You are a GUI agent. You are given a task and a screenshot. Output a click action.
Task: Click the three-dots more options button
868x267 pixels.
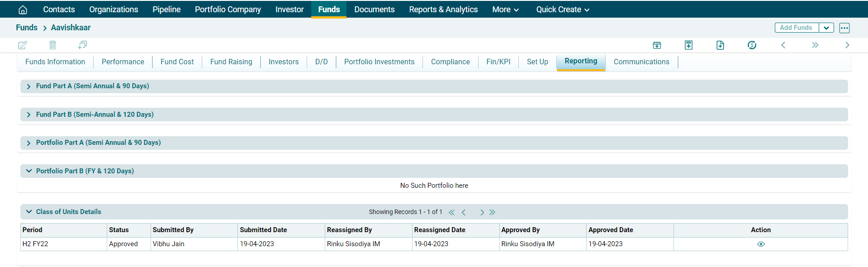click(844, 28)
